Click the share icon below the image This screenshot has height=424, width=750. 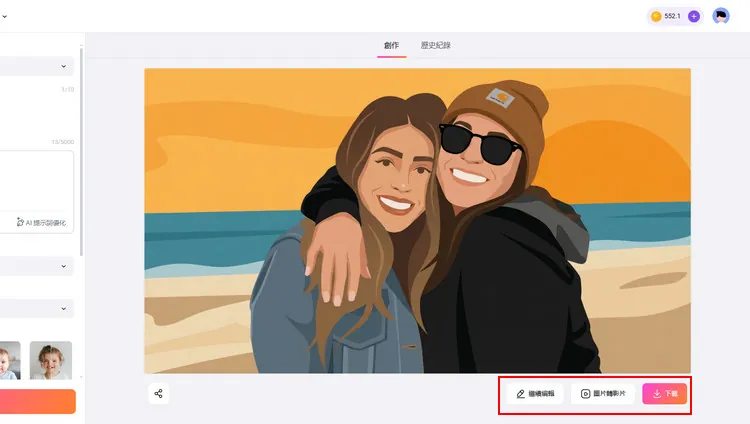click(158, 393)
